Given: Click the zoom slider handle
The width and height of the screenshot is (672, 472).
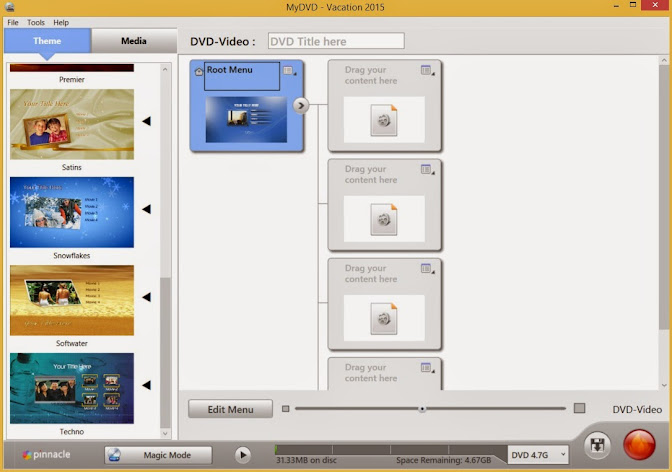Looking at the screenshot, I should [422, 409].
